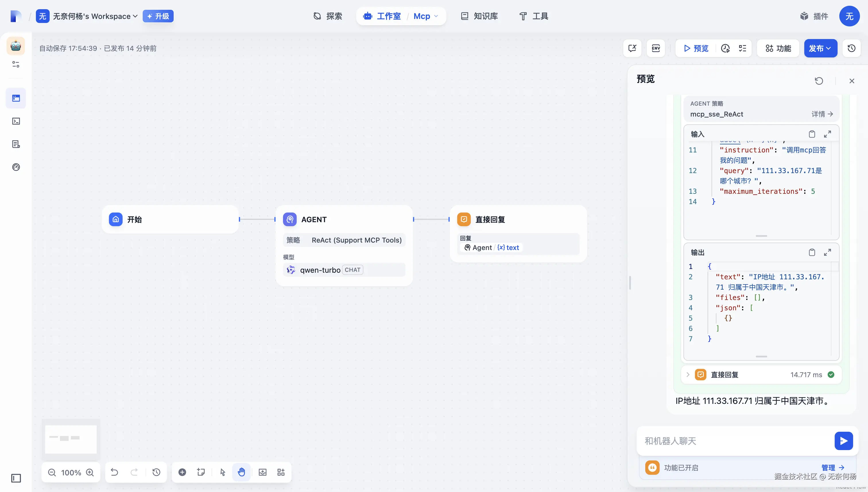Click the undo arrow icon

pyautogui.click(x=115, y=472)
